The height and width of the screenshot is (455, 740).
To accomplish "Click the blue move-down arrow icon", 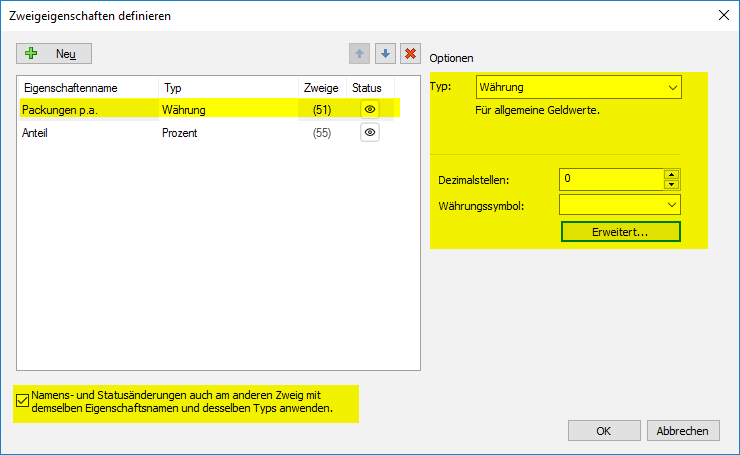I will (385, 53).
